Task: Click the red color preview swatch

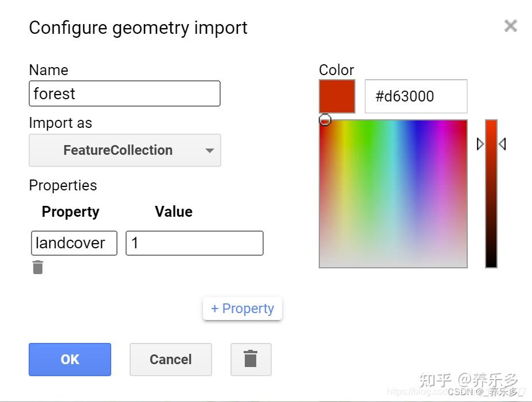Action: [x=337, y=96]
